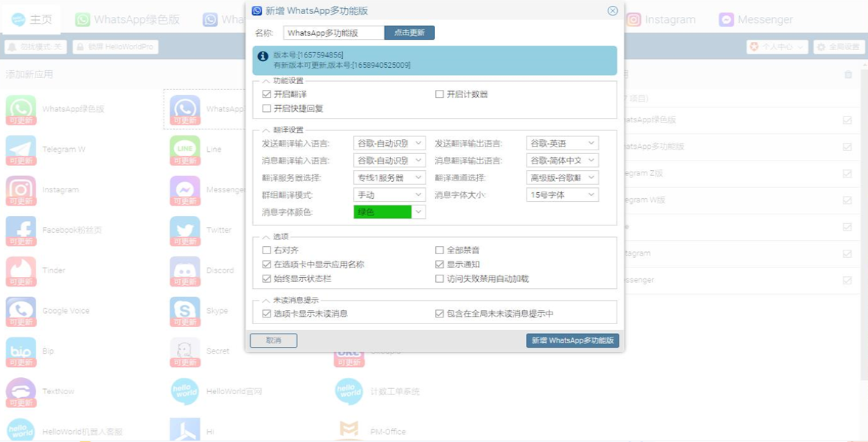Click the Skype app icon

coord(184,311)
